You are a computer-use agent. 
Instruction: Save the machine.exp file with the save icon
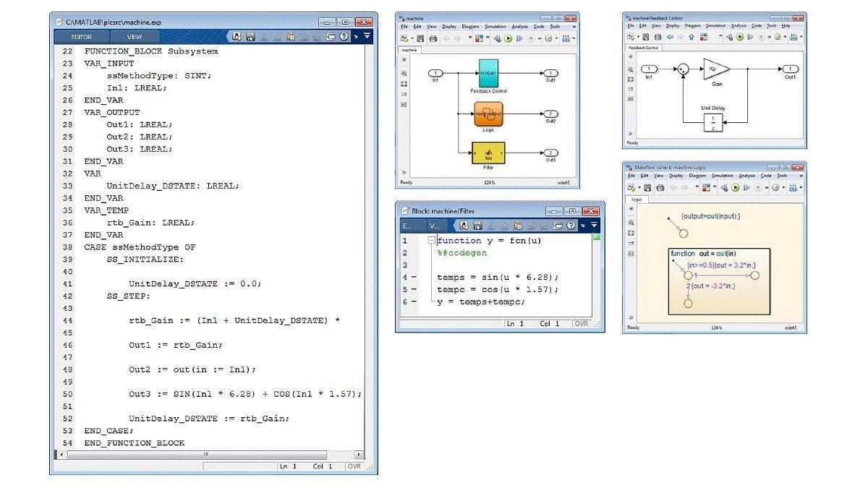pos(250,36)
